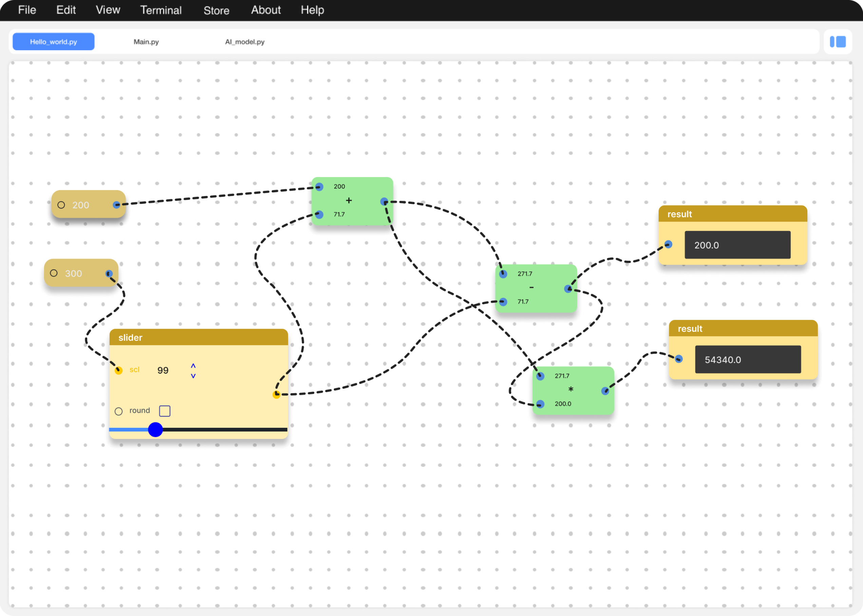Image resolution: width=863 pixels, height=616 pixels.
Task: Select the radio circle beside round
Action: pos(119,411)
